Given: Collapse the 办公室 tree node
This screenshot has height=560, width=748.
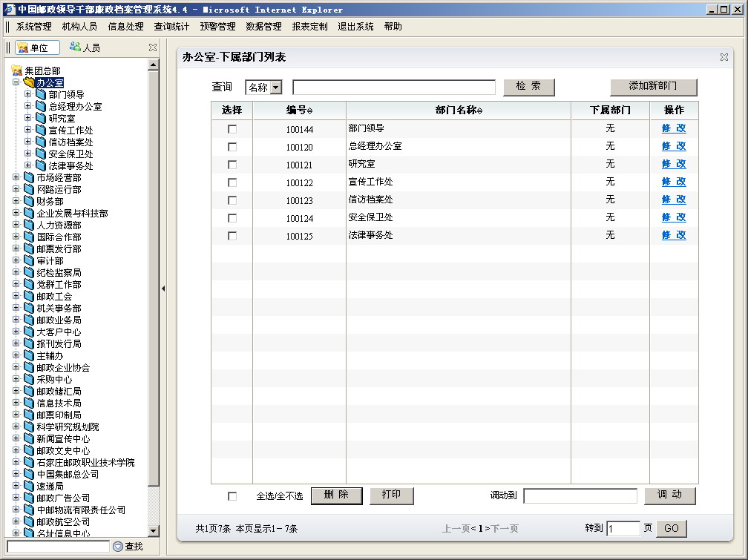Looking at the screenshot, I should (x=16, y=82).
